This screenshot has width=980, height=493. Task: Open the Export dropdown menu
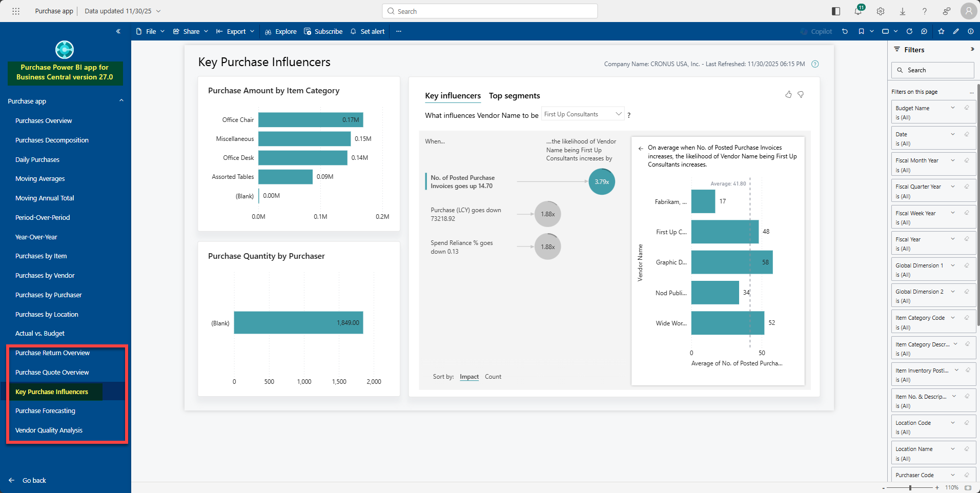click(x=235, y=32)
